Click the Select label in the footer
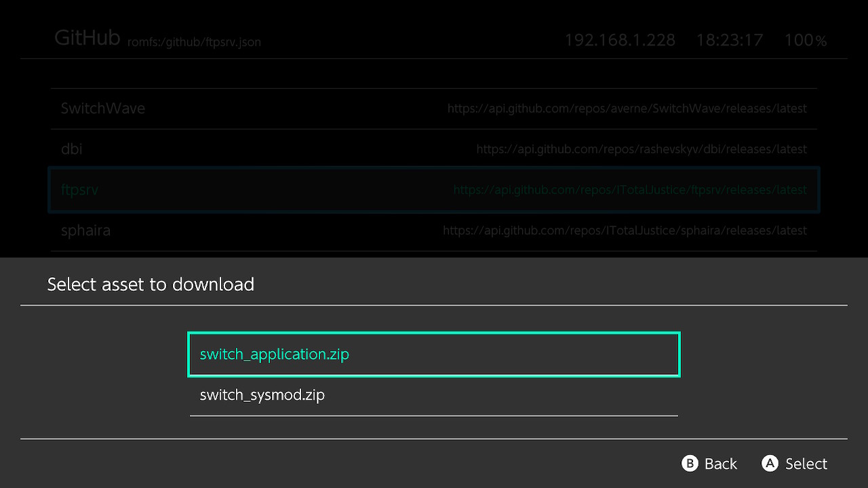The image size is (868, 488). coord(806,464)
